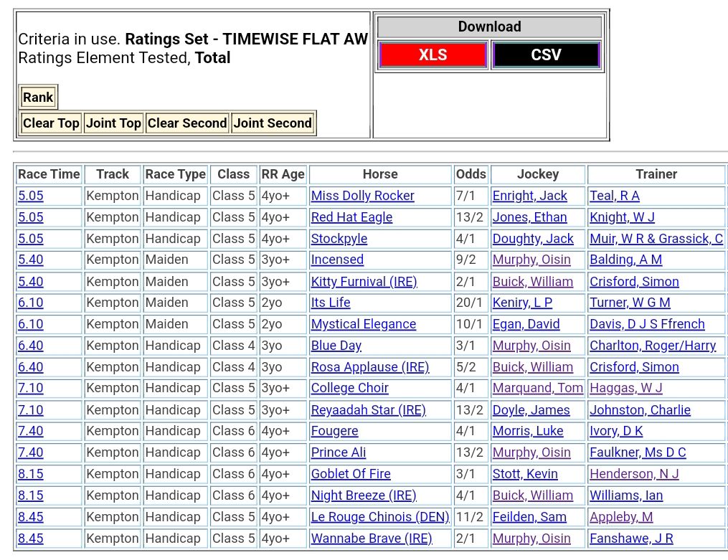Open trainer Fanshawe, J R

click(x=631, y=538)
